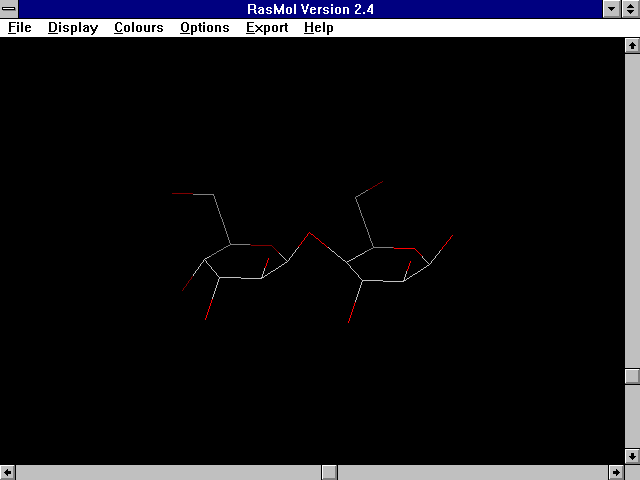
Task: Click the vertical scrollbar up arrow
Action: pyautogui.click(x=632, y=46)
